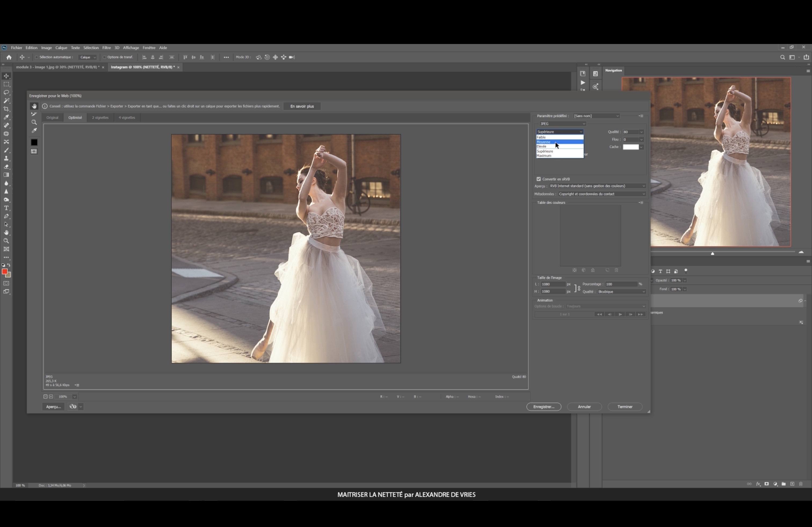Uncheck Convertir en sRVB checkbox
The image size is (812, 527).
coord(539,179)
